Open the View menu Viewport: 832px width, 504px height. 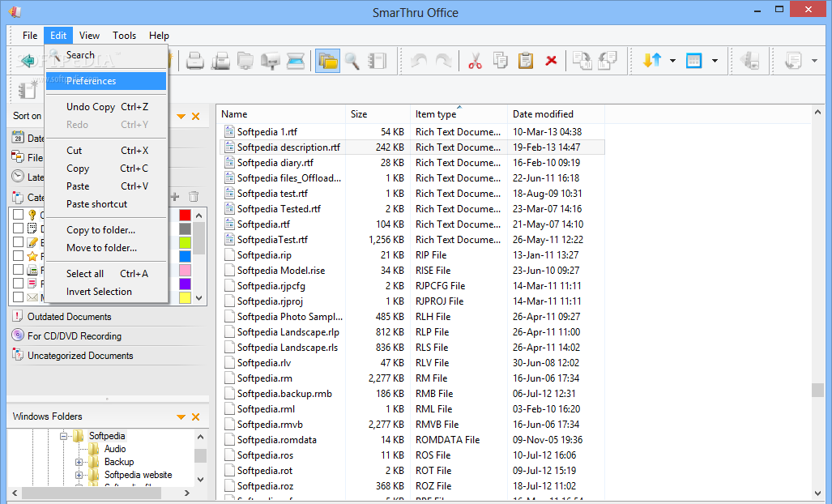pyautogui.click(x=89, y=36)
